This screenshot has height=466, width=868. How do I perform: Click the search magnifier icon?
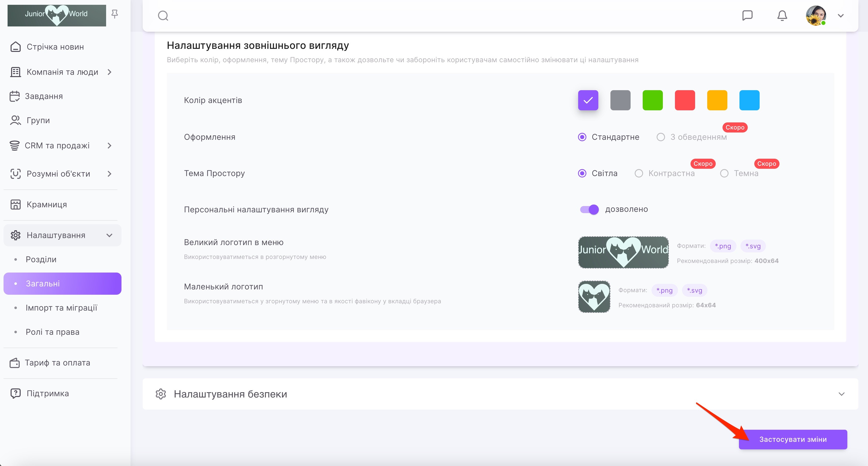coord(163,15)
